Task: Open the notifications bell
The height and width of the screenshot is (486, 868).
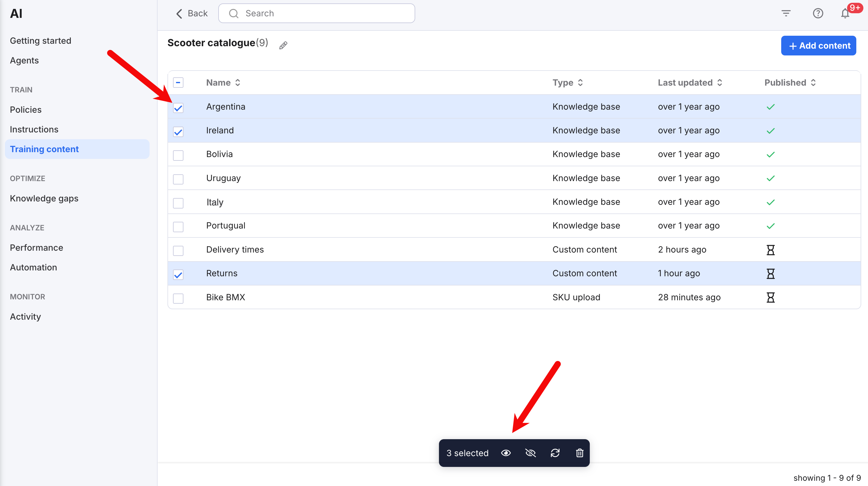Action: point(845,14)
